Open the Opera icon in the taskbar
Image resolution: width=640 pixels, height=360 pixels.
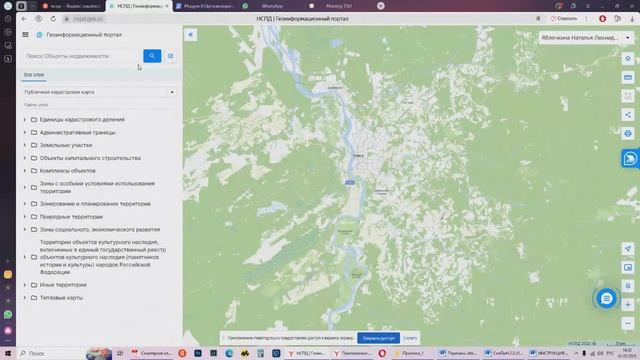pos(382,353)
